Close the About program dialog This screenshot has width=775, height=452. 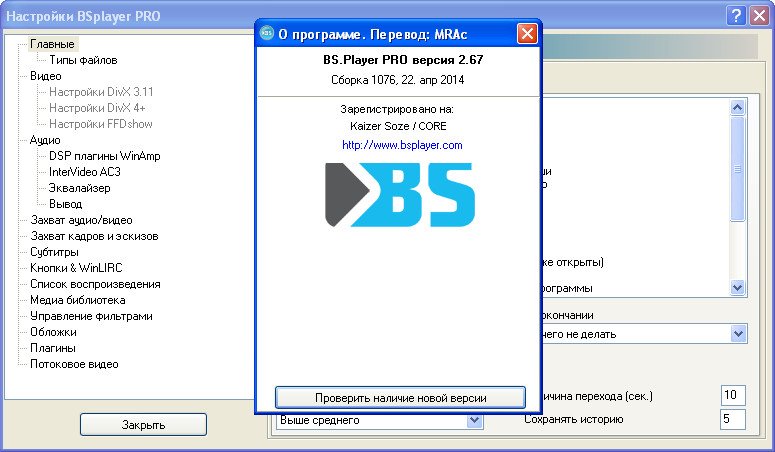pyautogui.click(x=527, y=34)
